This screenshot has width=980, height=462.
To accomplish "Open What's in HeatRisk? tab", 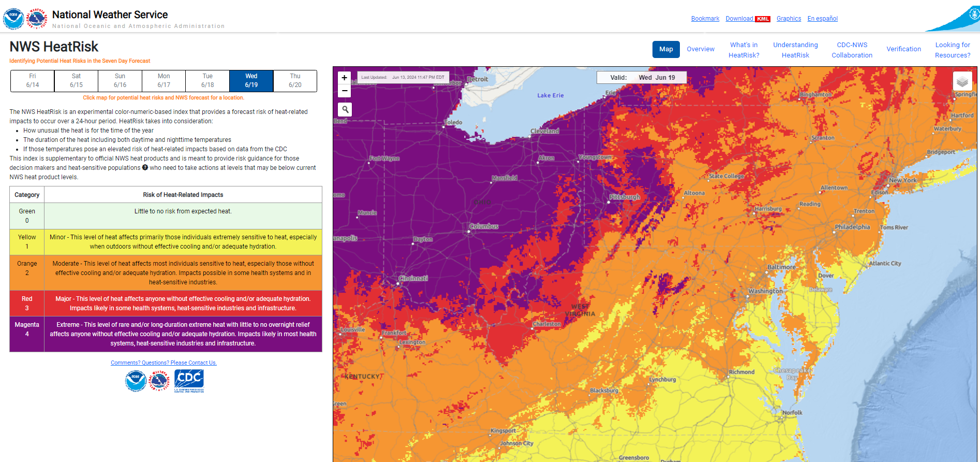I will click(x=744, y=50).
